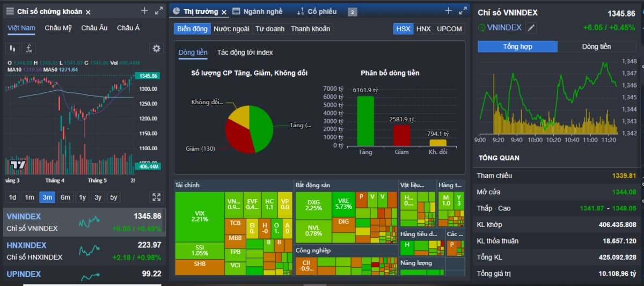Switch to the Châu Âu tab
The image size is (644, 286).
pos(94,28)
